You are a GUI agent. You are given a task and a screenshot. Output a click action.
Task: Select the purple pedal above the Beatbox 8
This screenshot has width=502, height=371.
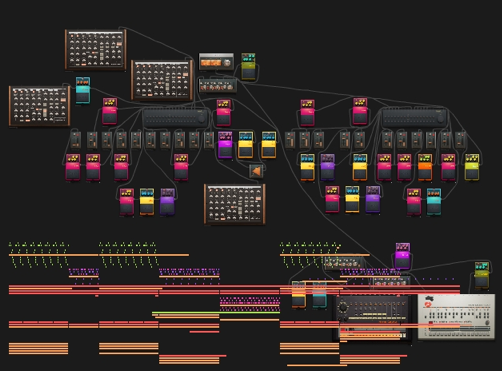(x=403, y=256)
